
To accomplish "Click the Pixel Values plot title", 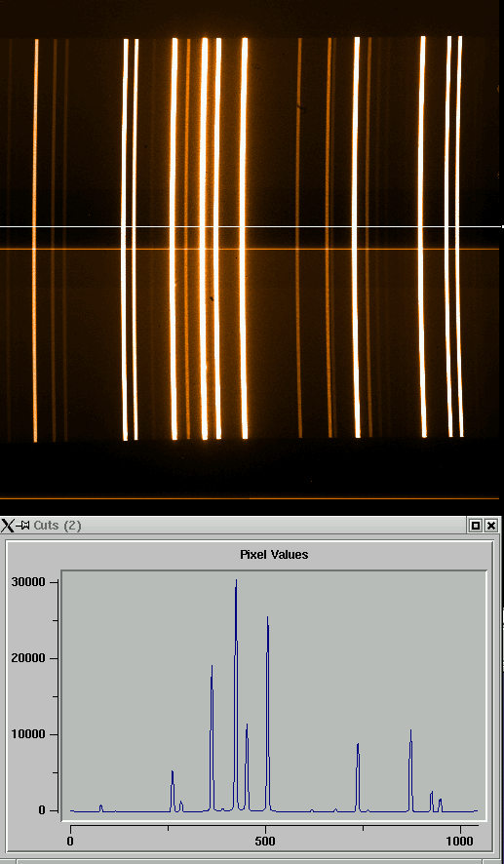I will (x=274, y=554).
